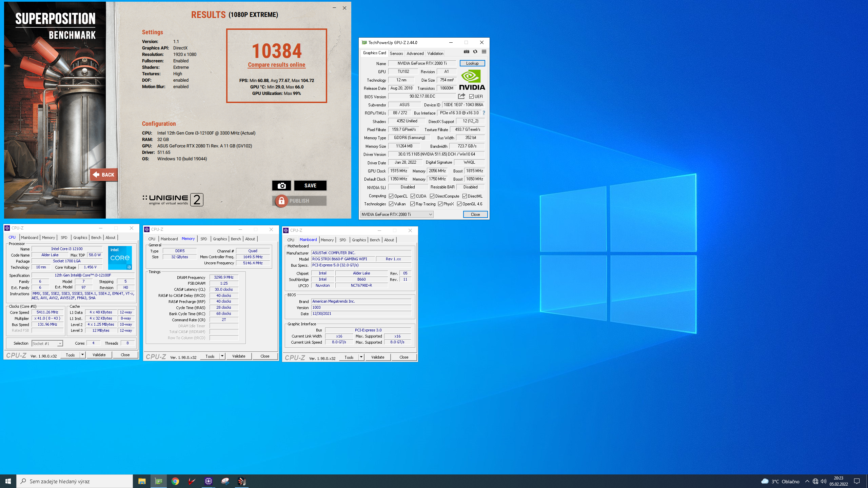
Task: Toggle the OpenCL checkbox
Action: (x=391, y=196)
